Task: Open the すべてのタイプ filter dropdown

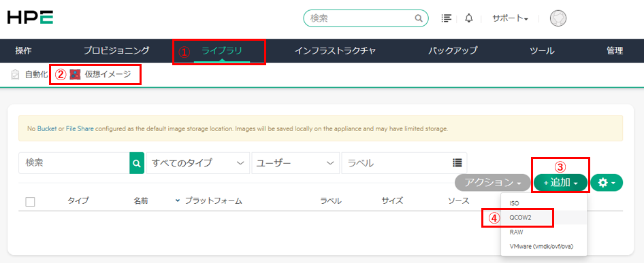Action: 198,163
